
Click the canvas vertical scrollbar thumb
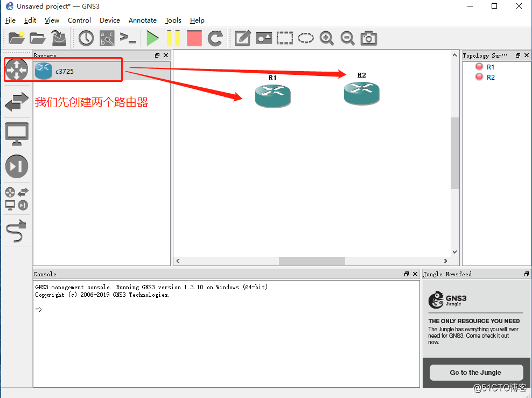coord(454,153)
